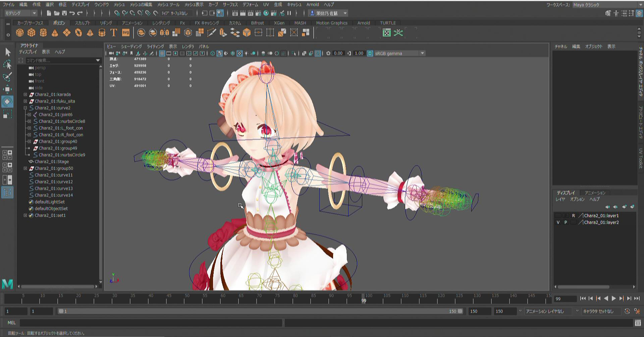644x337 pixels.
Task: Switch to the four-view layout button
Action: [x=7, y=155]
